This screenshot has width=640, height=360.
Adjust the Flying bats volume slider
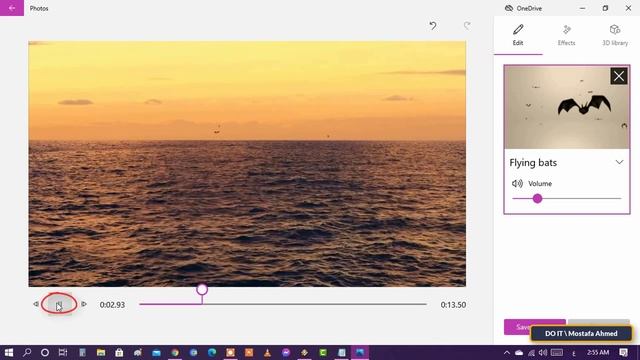point(567,198)
